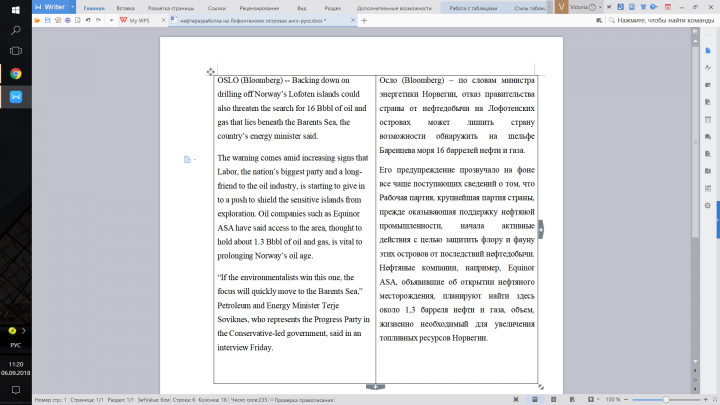Screen dimensions: 720x405
Task: Toggle Проверка правописания in status bar
Action: pyautogui.click(x=301, y=400)
